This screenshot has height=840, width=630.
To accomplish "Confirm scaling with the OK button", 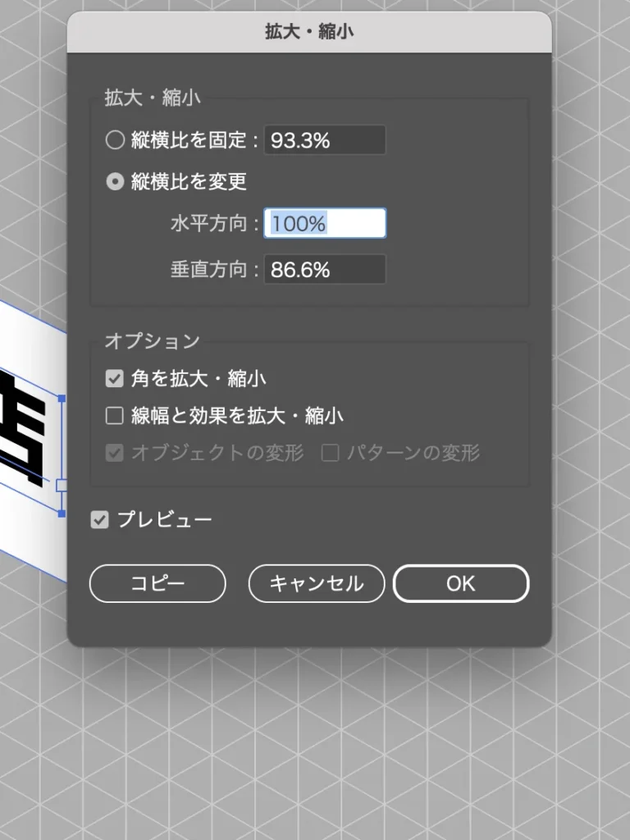I will tap(461, 583).
